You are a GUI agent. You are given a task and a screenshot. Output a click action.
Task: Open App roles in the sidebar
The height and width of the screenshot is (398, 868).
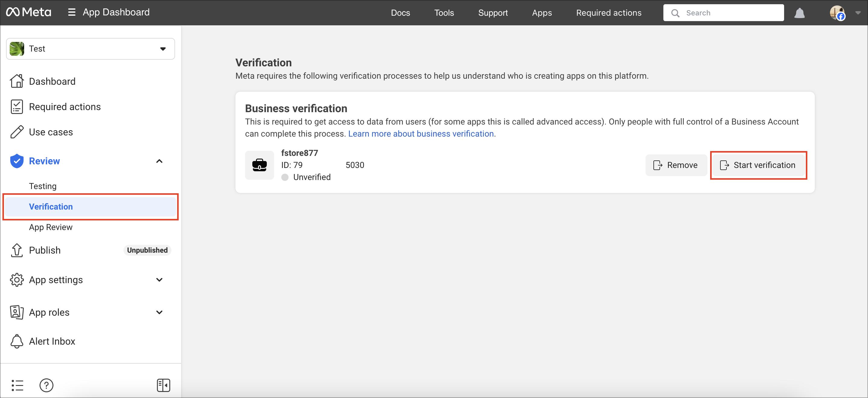49,312
